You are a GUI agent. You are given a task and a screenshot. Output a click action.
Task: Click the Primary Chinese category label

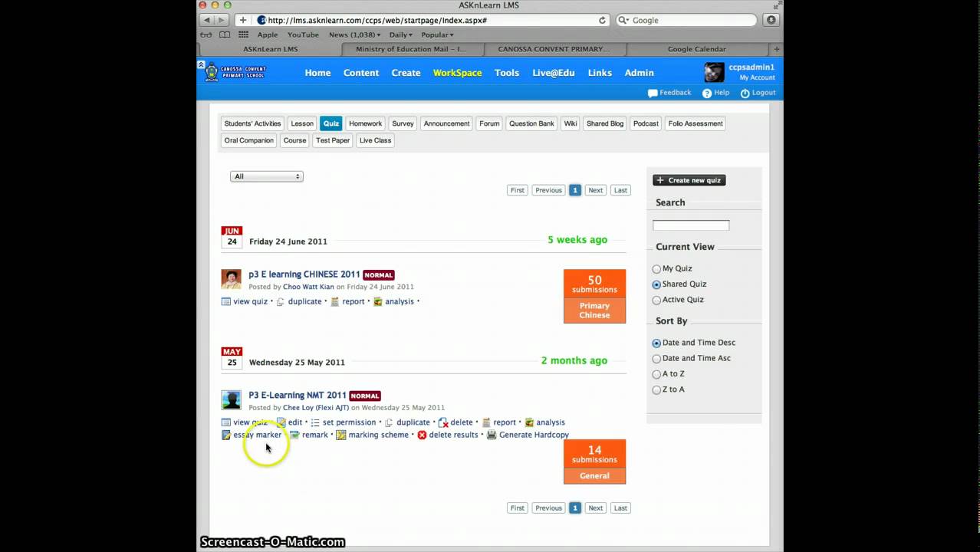[594, 310]
